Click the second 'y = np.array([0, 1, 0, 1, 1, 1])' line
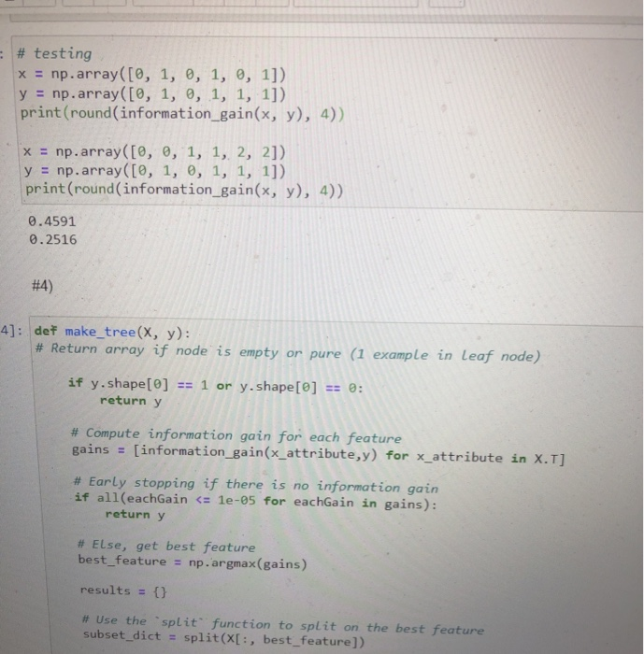644x654 pixels. [155, 171]
